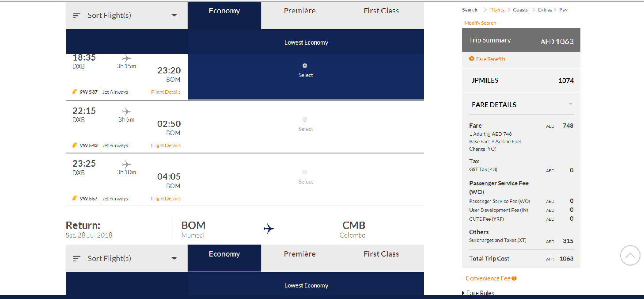
Task: Click the sort lines icon in top Sort Flight(s)
Action: point(76,15)
